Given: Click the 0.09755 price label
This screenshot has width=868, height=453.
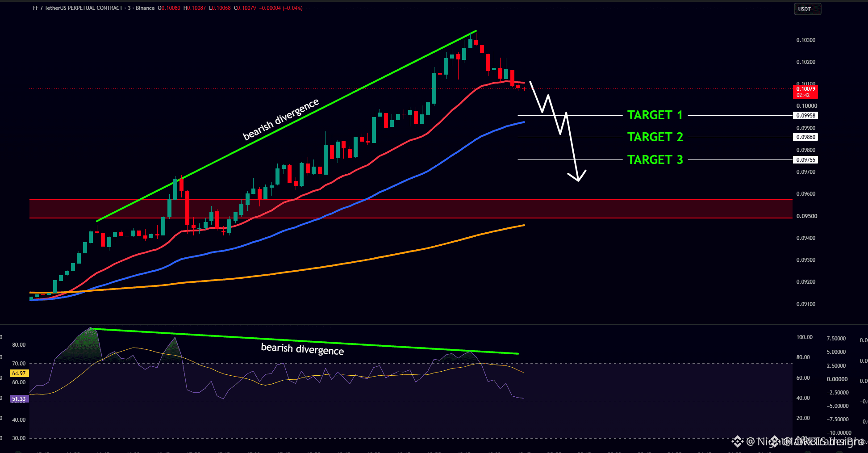Looking at the screenshot, I should (805, 160).
